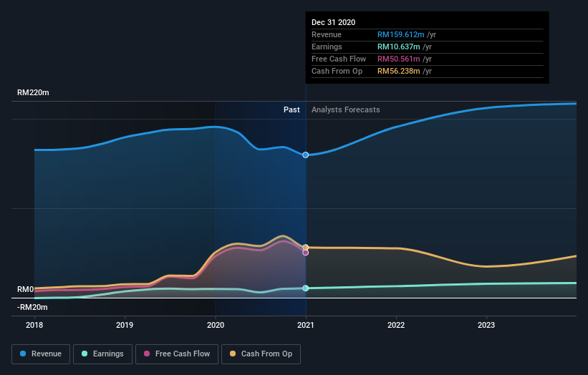Click the RM159.612m revenue value
Viewport: 588px width, 375px height.
tap(401, 35)
